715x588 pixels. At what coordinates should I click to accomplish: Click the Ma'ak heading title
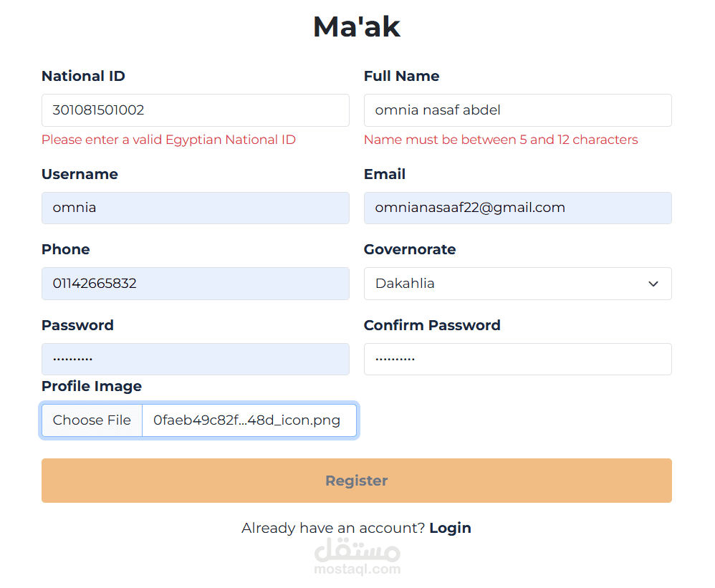click(357, 26)
